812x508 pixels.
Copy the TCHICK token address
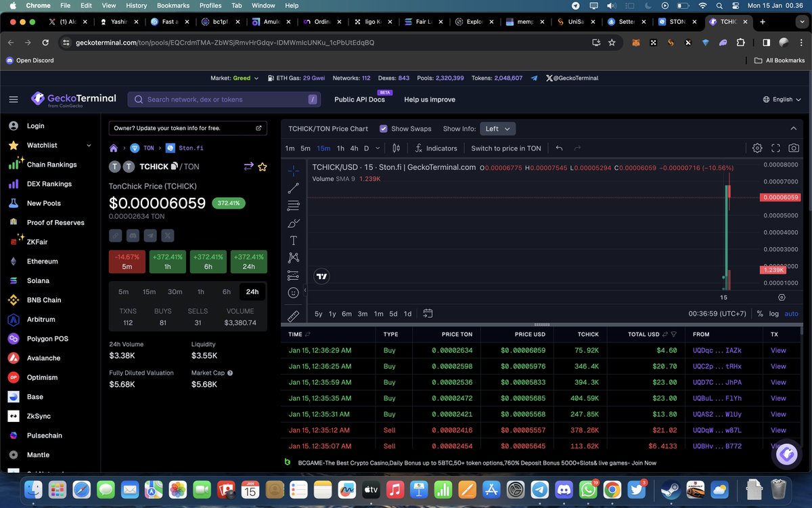point(175,166)
